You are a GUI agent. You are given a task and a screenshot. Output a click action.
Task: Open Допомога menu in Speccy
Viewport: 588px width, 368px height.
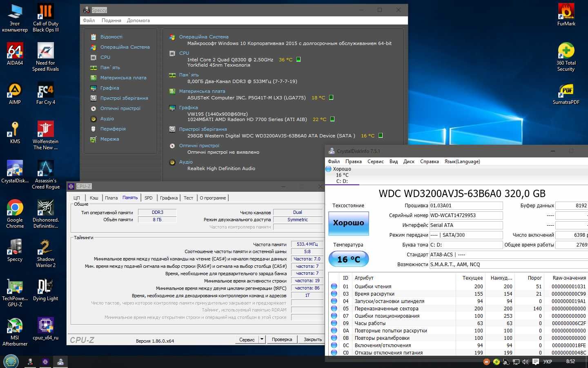138,20
